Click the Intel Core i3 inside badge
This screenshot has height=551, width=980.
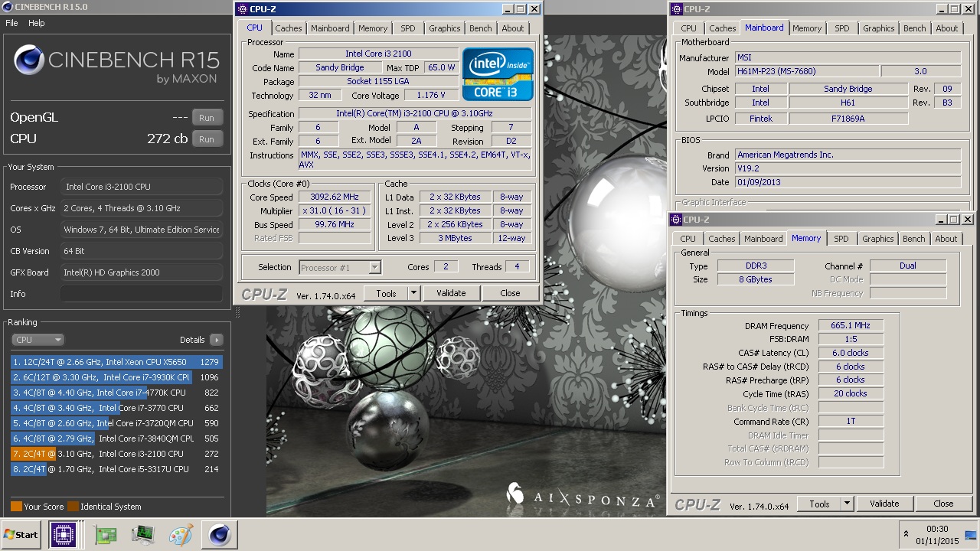coord(498,74)
